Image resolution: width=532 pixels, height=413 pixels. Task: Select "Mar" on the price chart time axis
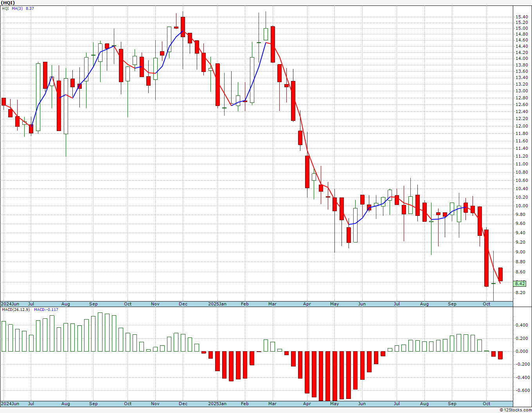(x=272, y=304)
